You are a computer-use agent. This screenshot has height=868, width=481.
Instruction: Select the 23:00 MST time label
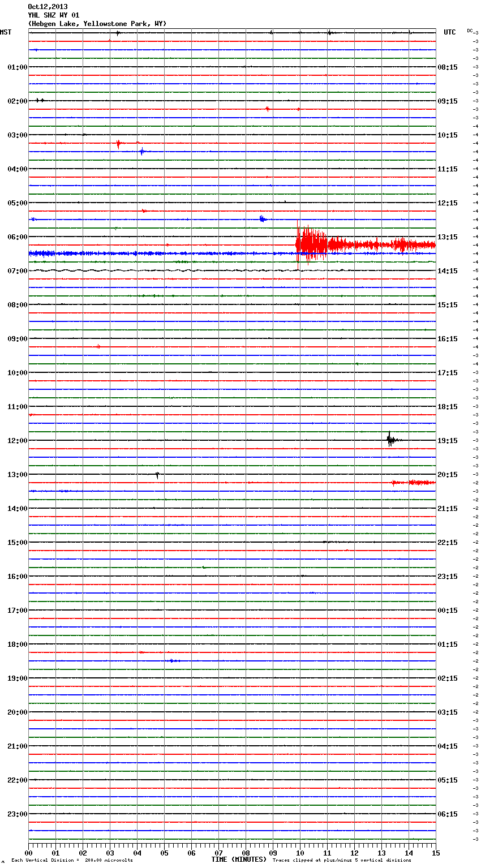click(18, 814)
